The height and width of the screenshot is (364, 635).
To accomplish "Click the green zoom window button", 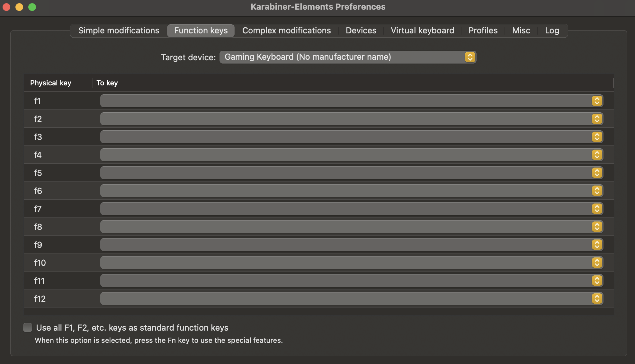I will tap(32, 7).
